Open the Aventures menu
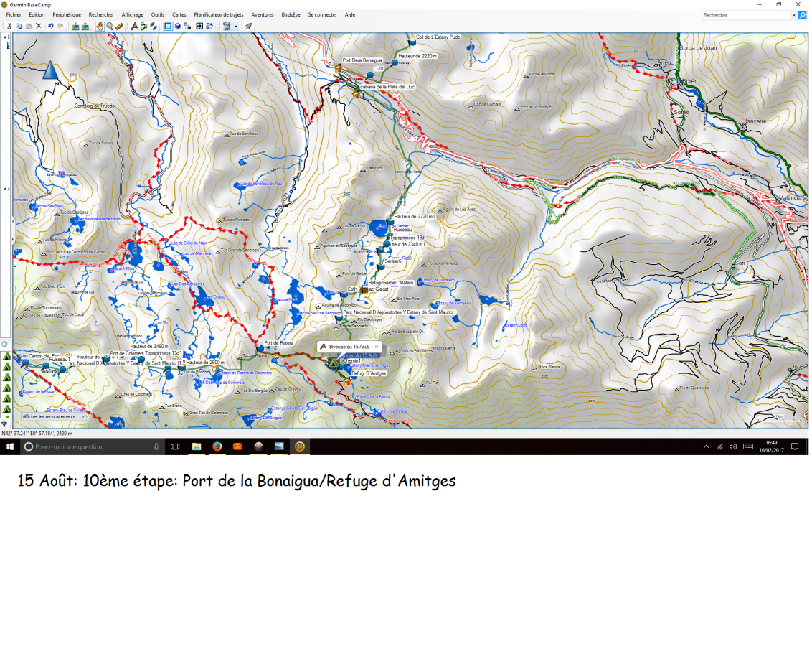This screenshot has width=812, height=664. tap(263, 14)
